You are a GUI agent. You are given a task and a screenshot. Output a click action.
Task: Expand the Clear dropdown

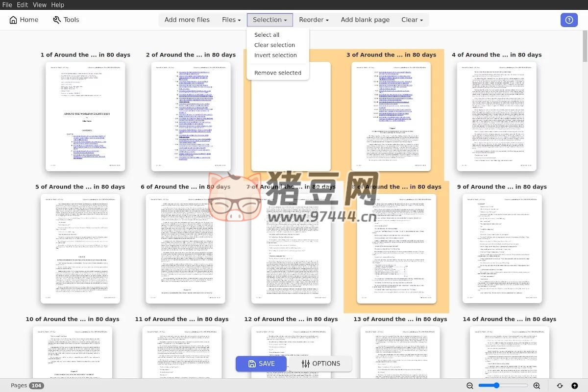coord(412,20)
